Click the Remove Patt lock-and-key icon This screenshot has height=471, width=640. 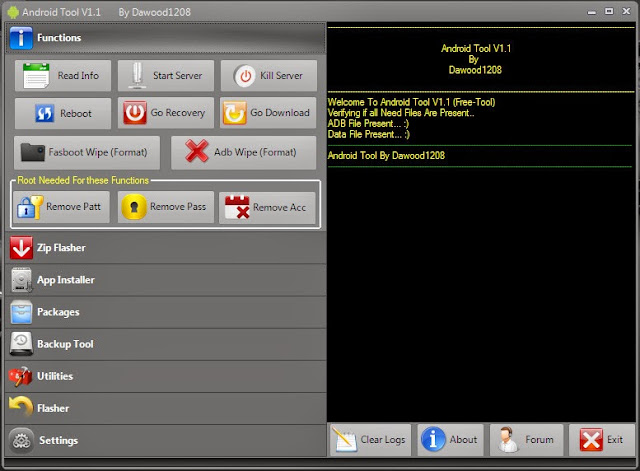tap(30, 207)
